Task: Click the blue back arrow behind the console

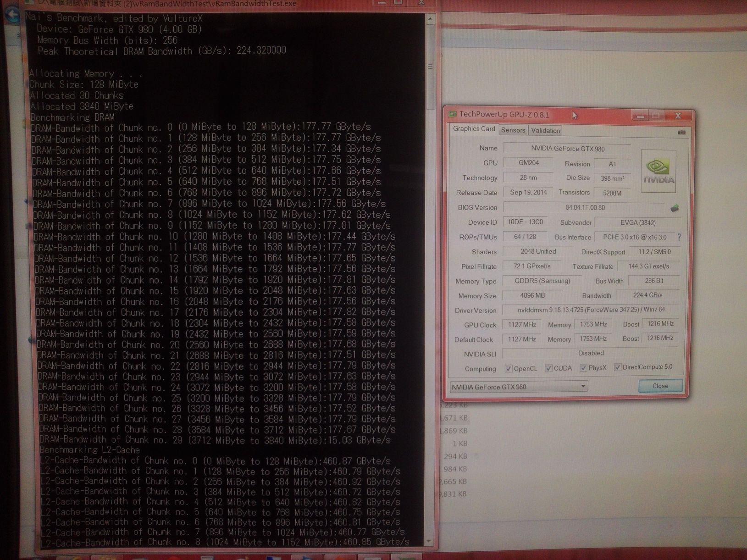Action: (x=12, y=15)
